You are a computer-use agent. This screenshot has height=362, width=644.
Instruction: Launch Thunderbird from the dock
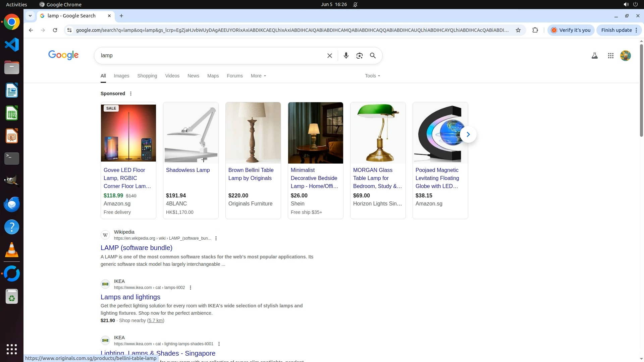[x=12, y=204]
